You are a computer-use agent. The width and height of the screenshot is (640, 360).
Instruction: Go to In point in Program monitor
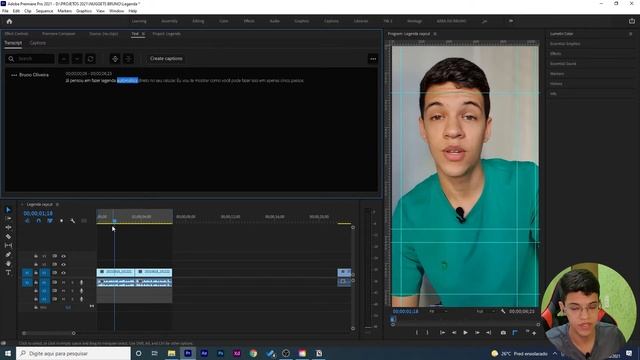point(442,333)
